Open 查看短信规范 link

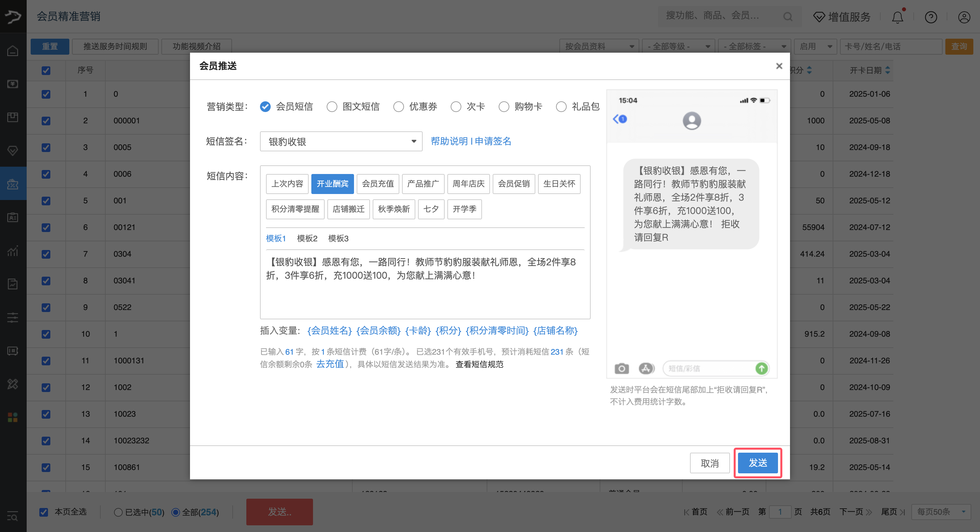coord(479,364)
